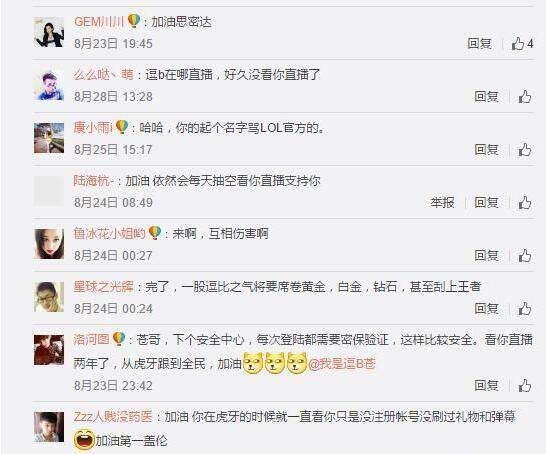Visit Zzz人贱没药医's profile name link
This screenshot has height=454, width=546.
113,416
